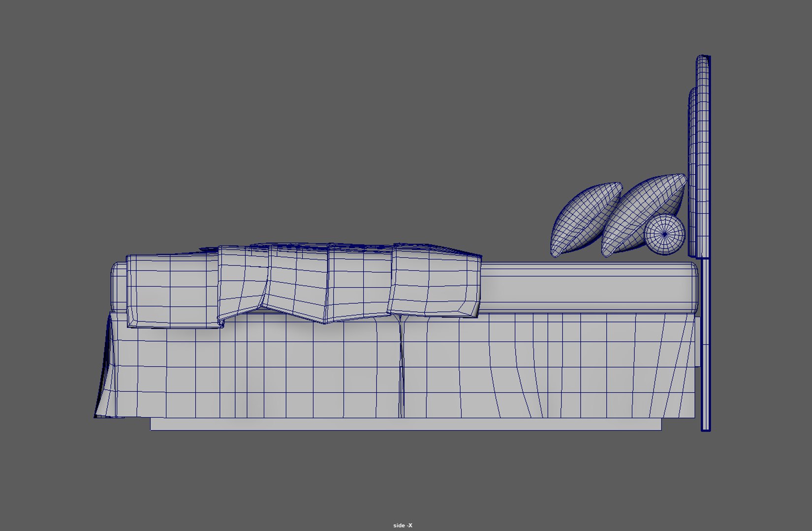Image resolution: width=812 pixels, height=531 pixels.
Task: Select the folded blanket draped over the bed
Action: 304,285
